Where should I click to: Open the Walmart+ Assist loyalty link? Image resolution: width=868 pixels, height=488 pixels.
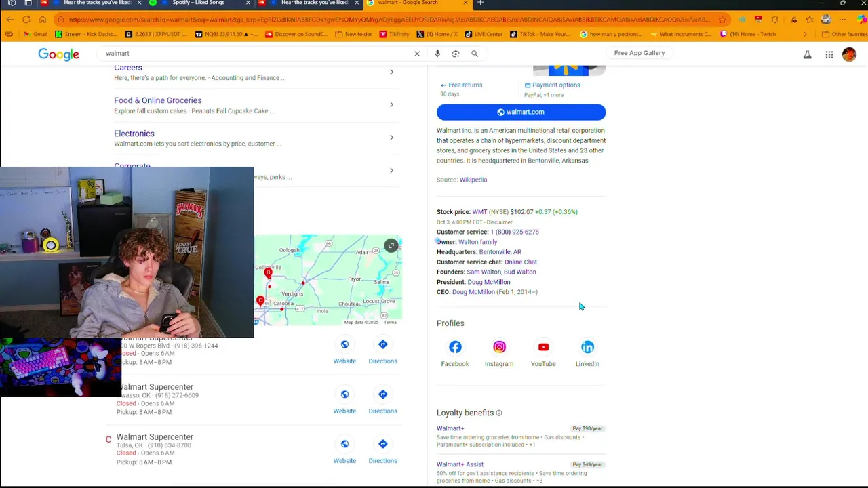pyautogui.click(x=460, y=464)
